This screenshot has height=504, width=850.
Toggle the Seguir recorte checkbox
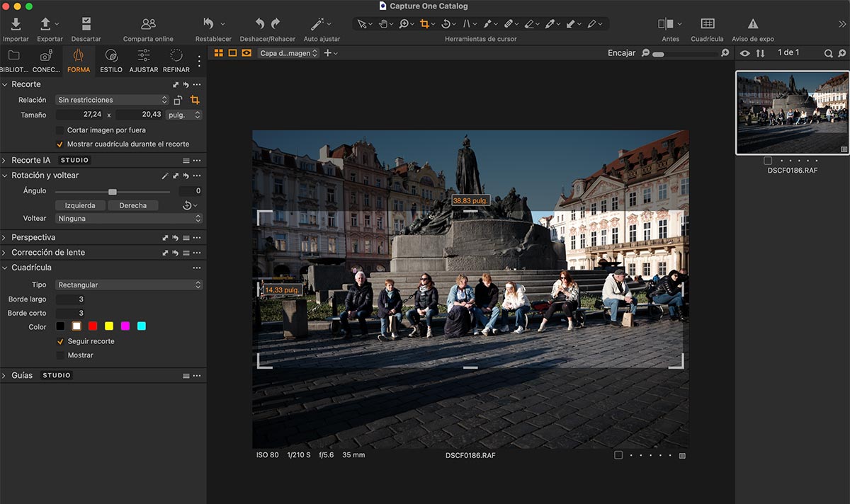click(60, 341)
